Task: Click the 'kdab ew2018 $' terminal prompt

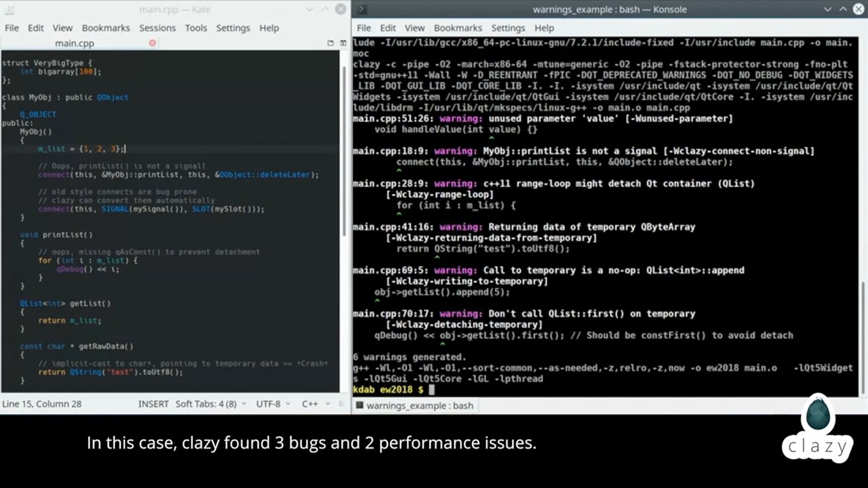Action: click(388, 390)
